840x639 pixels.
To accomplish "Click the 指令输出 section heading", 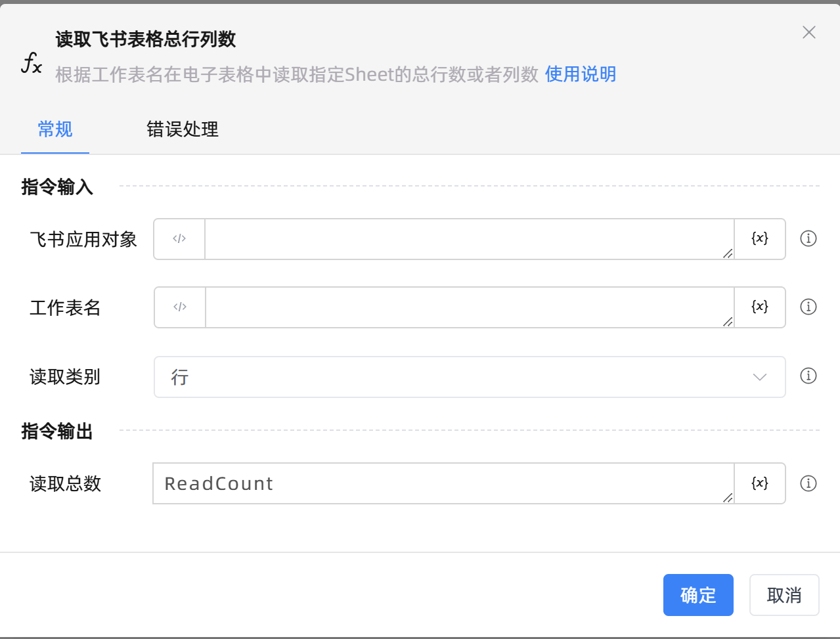I will (57, 431).
